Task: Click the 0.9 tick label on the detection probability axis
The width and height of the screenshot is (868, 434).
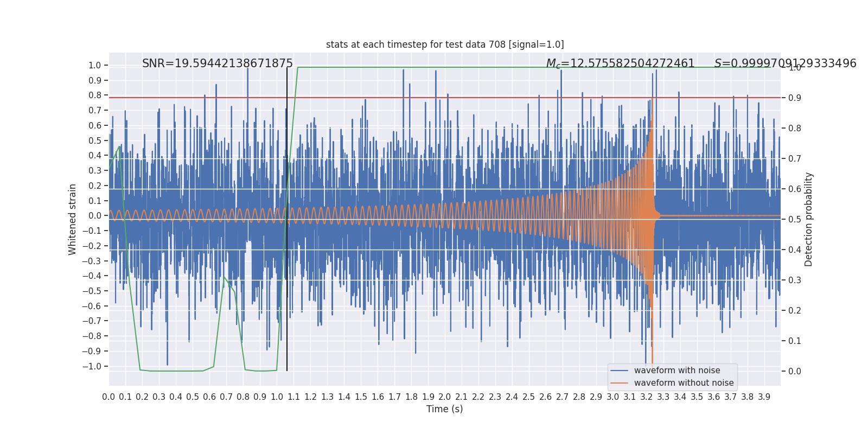Action: [x=795, y=98]
